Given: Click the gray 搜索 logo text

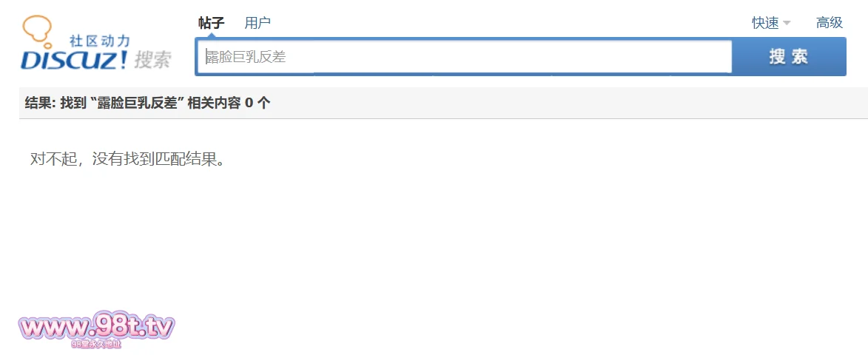Looking at the screenshot, I should 154,60.
